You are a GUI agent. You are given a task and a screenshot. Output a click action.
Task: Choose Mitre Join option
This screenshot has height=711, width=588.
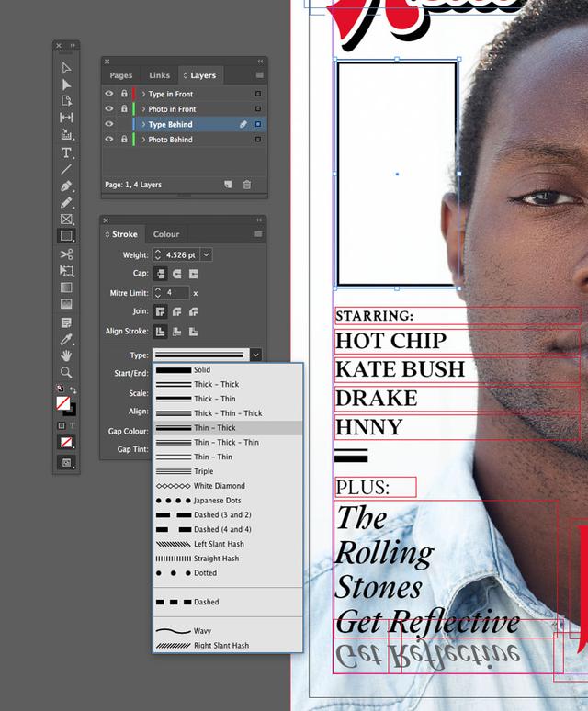[x=161, y=311]
